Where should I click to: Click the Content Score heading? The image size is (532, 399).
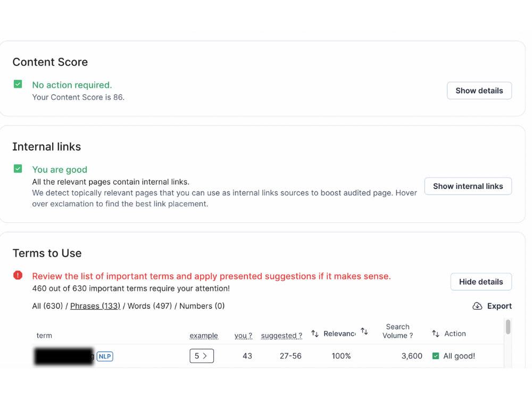[x=50, y=62]
